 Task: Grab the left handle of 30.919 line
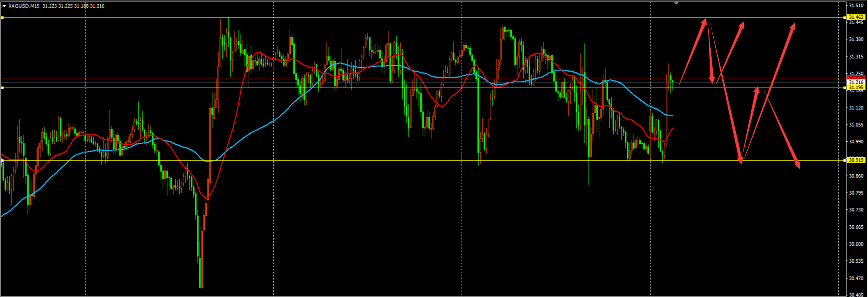pyautogui.click(x=2, y=160)
